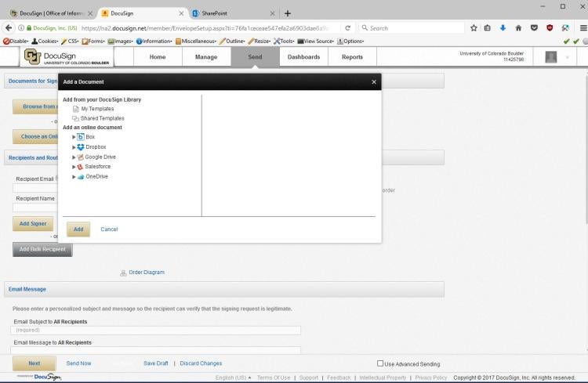Click the browser back arrow
This screenshot has height=383, width=588.
(9, 27)
